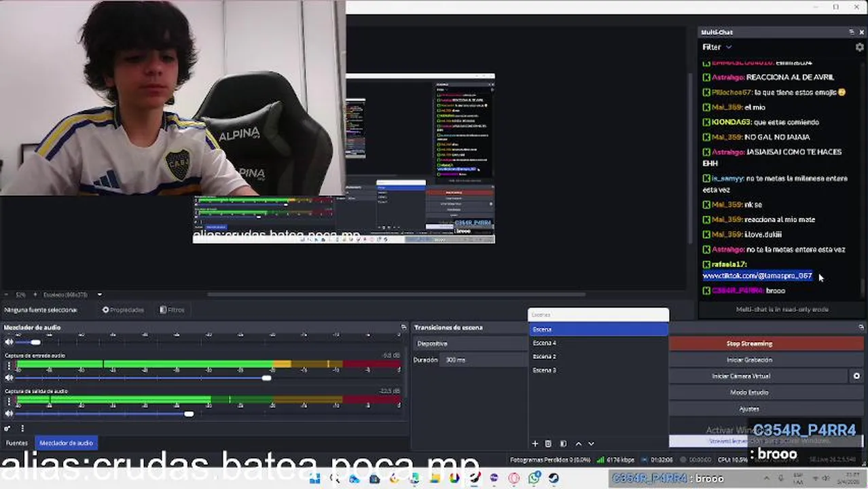Add a new scene with plus icon
Viewport: 868px width, 489px height.
point(535,443)
